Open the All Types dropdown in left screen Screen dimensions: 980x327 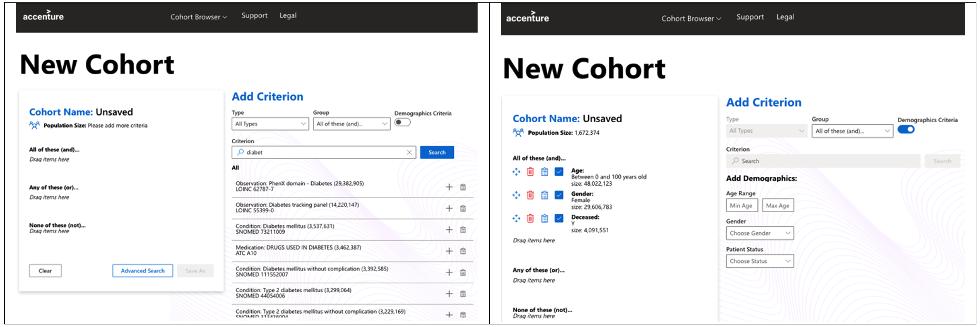(x=270, y=124)
